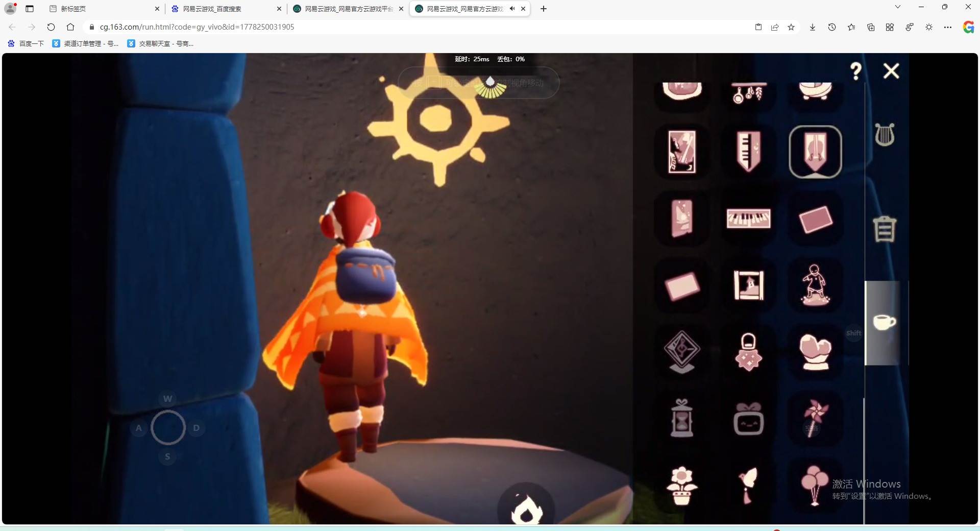This screenshot has height=531, width=980.
Task: Mute audio on the playing tab
Action: point(512,9)
